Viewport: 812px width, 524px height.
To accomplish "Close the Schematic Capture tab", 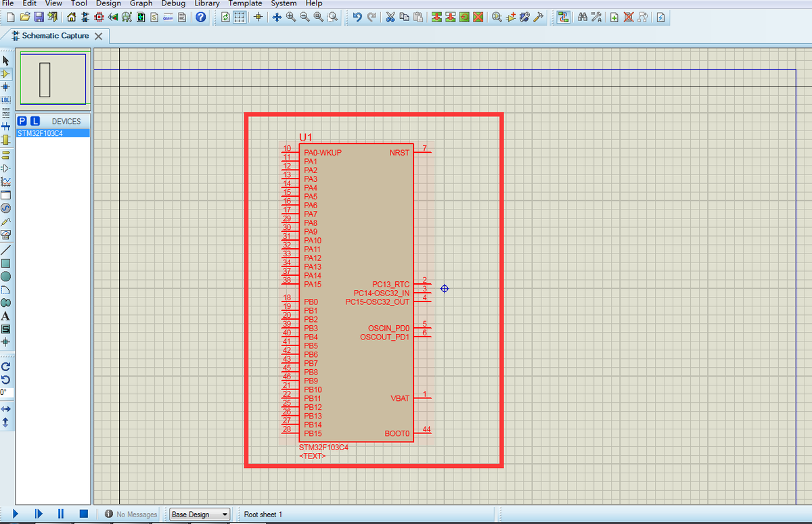I will point(98,36).
